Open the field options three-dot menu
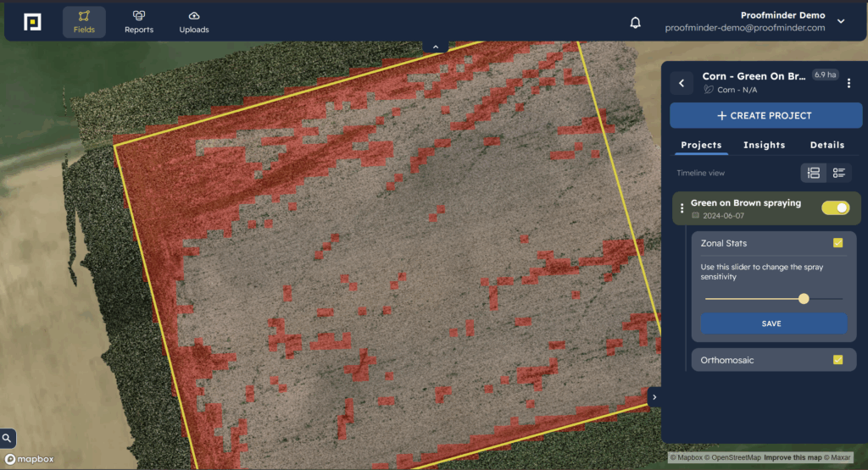 tap(849, 83)
